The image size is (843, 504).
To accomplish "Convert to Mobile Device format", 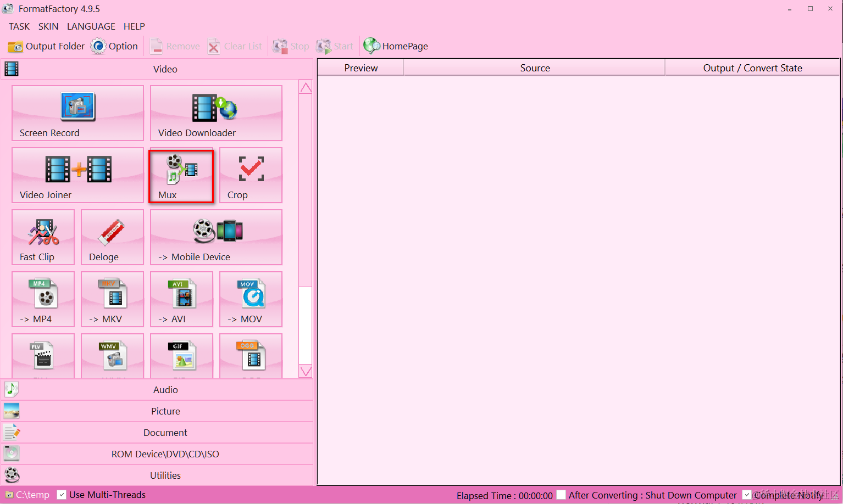I will tap(216, 237).
